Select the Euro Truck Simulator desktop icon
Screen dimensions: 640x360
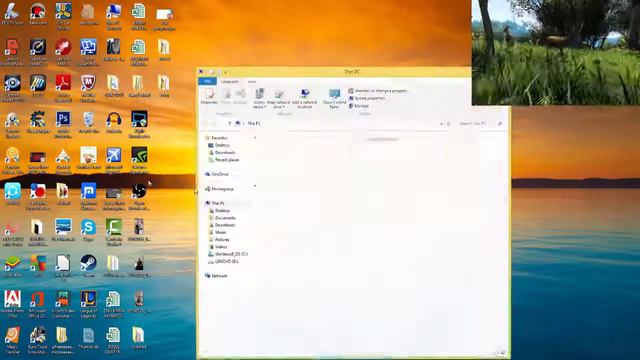[x=38, y=340]
